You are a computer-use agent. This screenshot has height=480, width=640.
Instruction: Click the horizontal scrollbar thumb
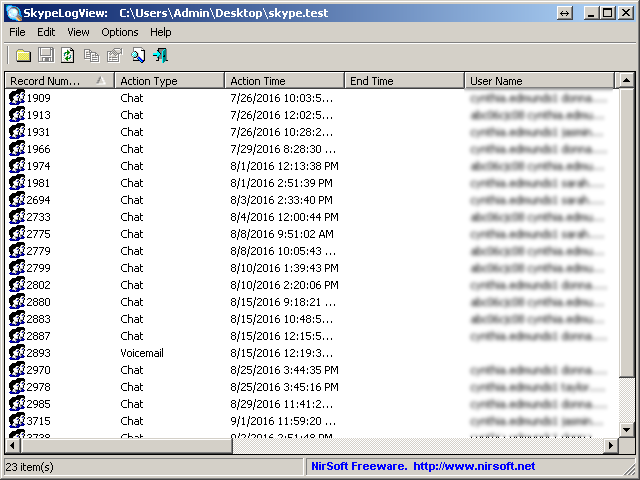tap(126, 445)
